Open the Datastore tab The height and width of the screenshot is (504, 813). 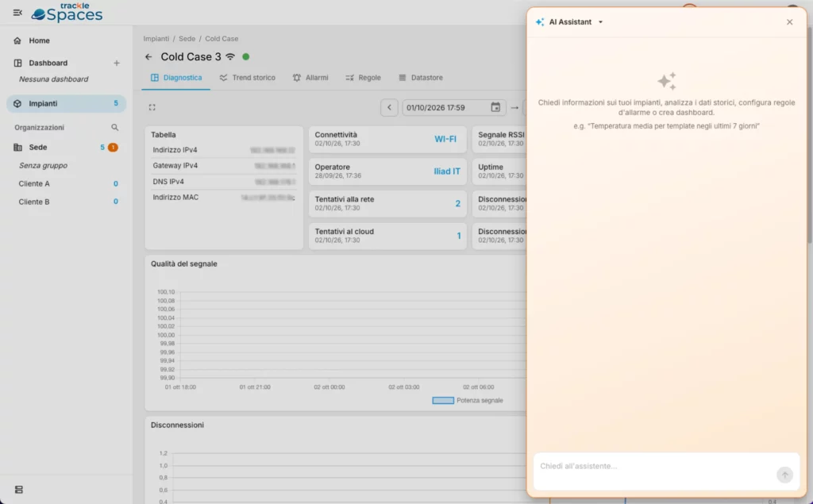(x=421, y=78)
